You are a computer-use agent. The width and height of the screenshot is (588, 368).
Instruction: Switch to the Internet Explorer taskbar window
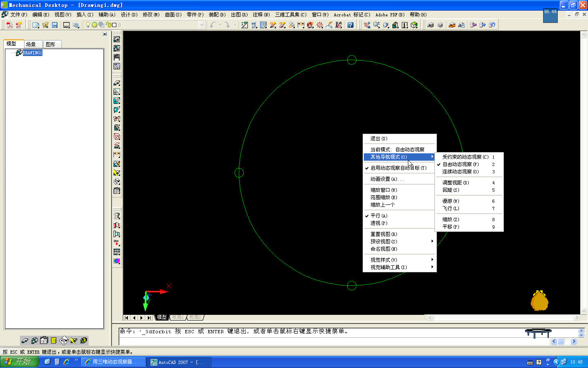click(114, 362)
